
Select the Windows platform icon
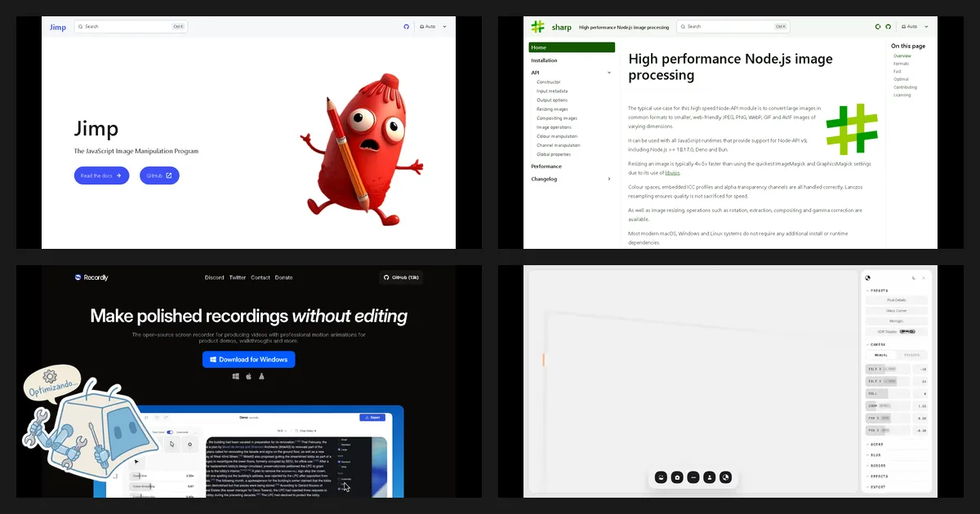[x=236, y=377]
